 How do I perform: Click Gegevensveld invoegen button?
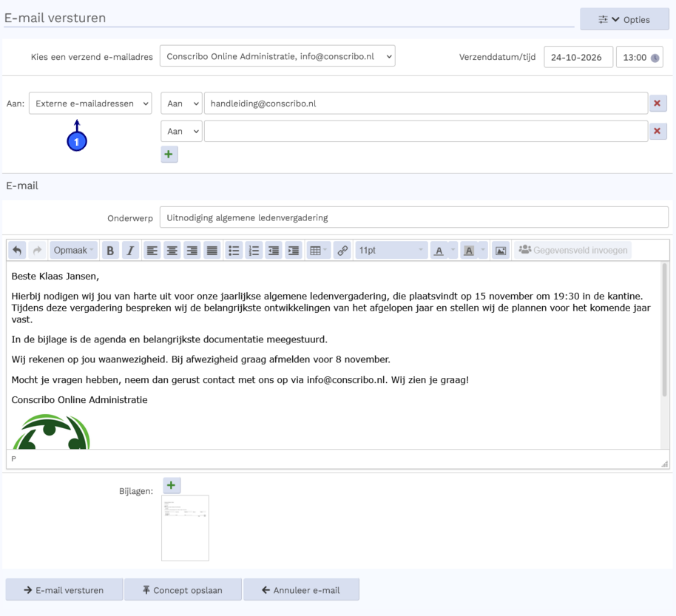[573, 251]
